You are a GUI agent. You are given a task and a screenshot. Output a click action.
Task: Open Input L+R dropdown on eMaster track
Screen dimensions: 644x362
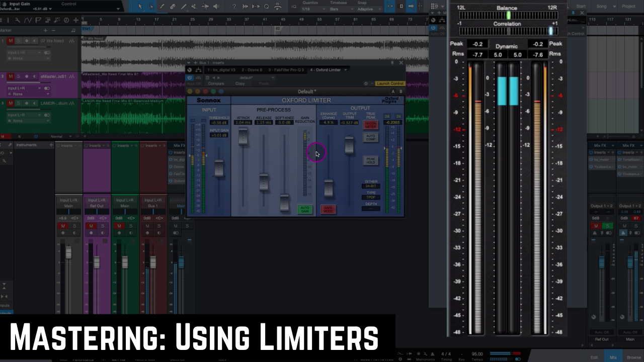click(x=25, y=88)
